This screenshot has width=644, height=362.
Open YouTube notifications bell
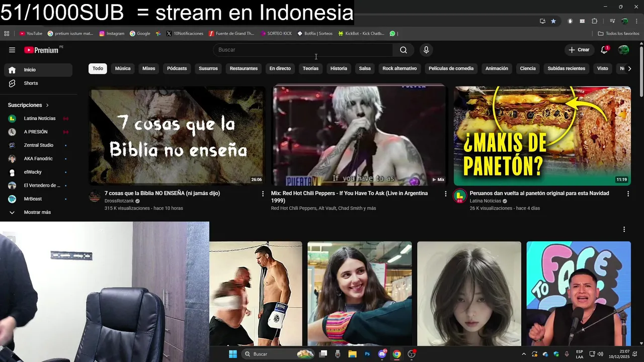point(605,50)
